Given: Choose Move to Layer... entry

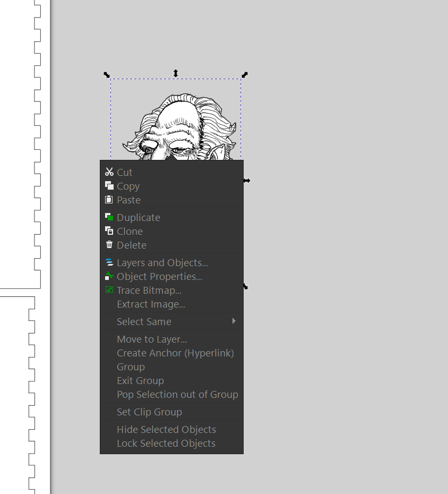Looking at the screenshot, I should [x=171, y=339].
